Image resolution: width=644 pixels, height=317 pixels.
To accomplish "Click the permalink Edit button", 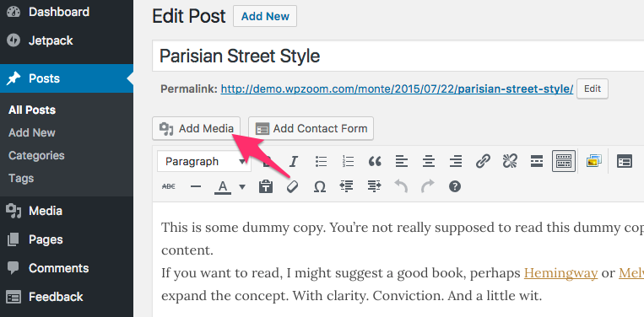I will (593, 89).
